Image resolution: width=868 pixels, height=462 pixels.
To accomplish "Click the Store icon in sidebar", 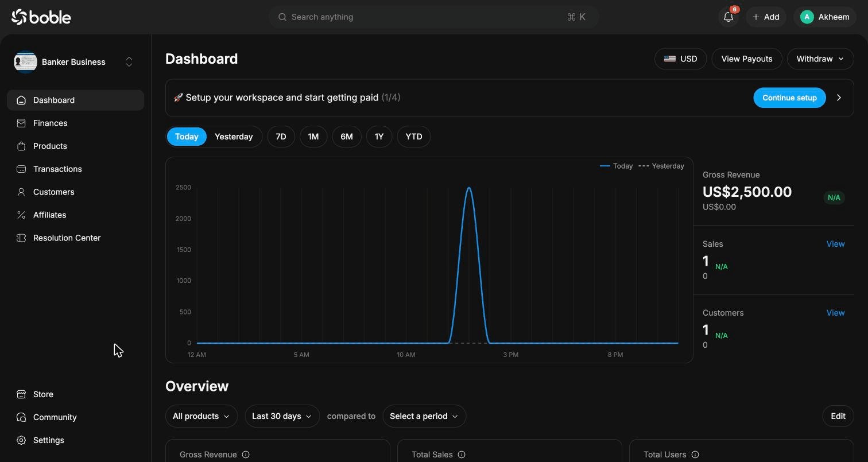I will pyautogui.click(x=21, y=394).
